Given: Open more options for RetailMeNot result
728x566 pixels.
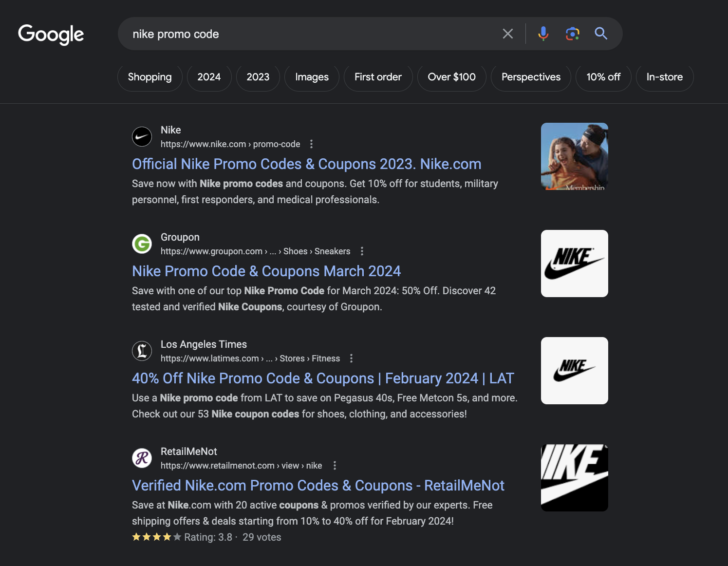Looking at the screenshot, I should tap(335, 466).
